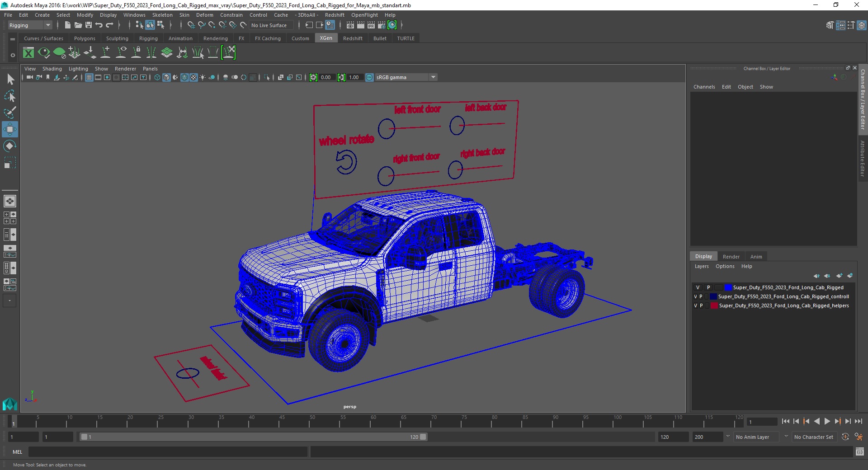Click the playback end time field showing 120
Image resolution: width=868 pixels, height=470 pixels.
click(673, 437)
